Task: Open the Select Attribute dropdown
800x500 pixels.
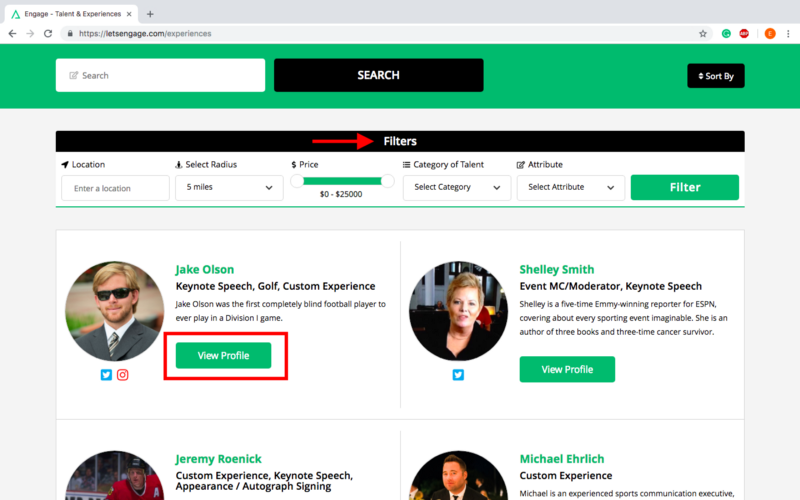Action: pyautogui.click(x=570, y=187)
